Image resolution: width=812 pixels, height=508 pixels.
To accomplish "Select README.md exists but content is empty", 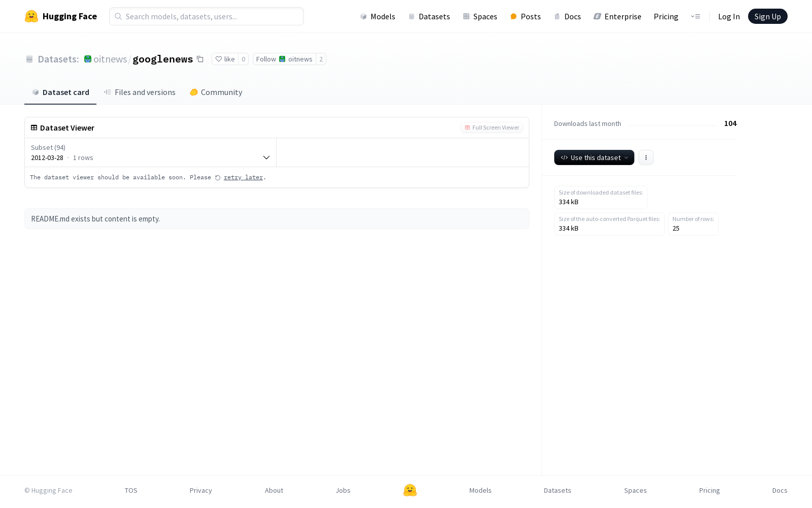I will click(x=95, y=219).
